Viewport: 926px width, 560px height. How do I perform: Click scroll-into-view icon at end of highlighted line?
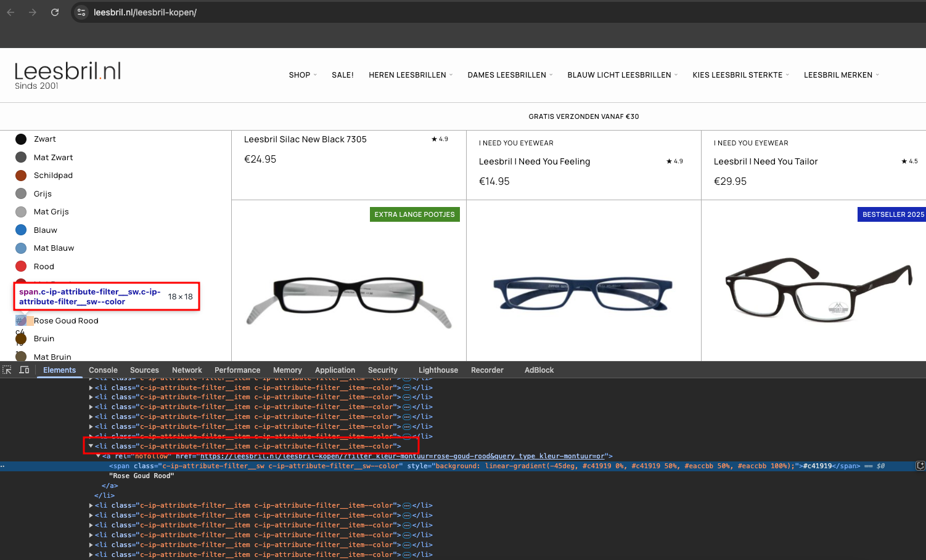tap(920, 466)
